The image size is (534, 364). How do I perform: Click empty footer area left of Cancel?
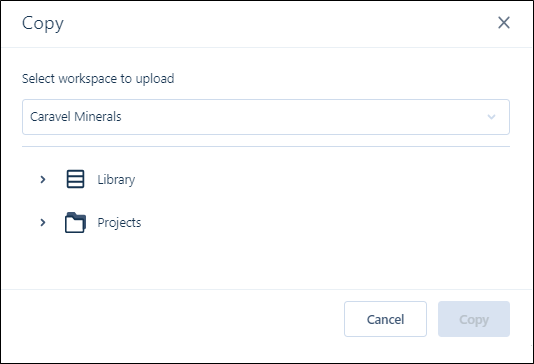170,319
